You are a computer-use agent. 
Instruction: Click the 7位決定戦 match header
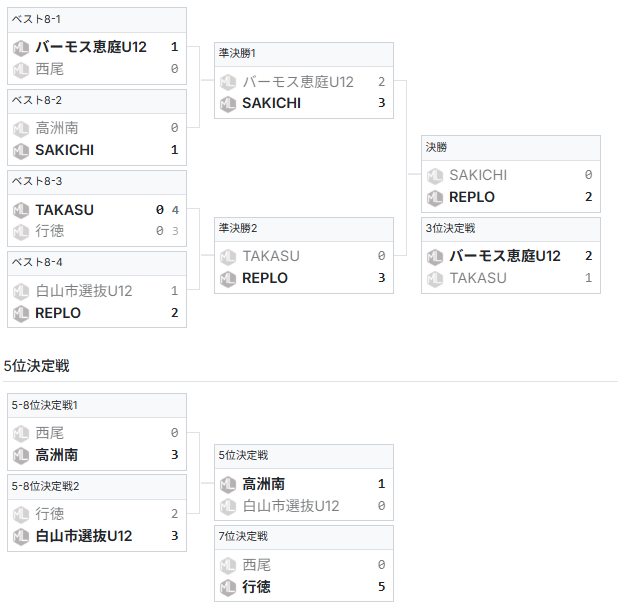[243, 536]
